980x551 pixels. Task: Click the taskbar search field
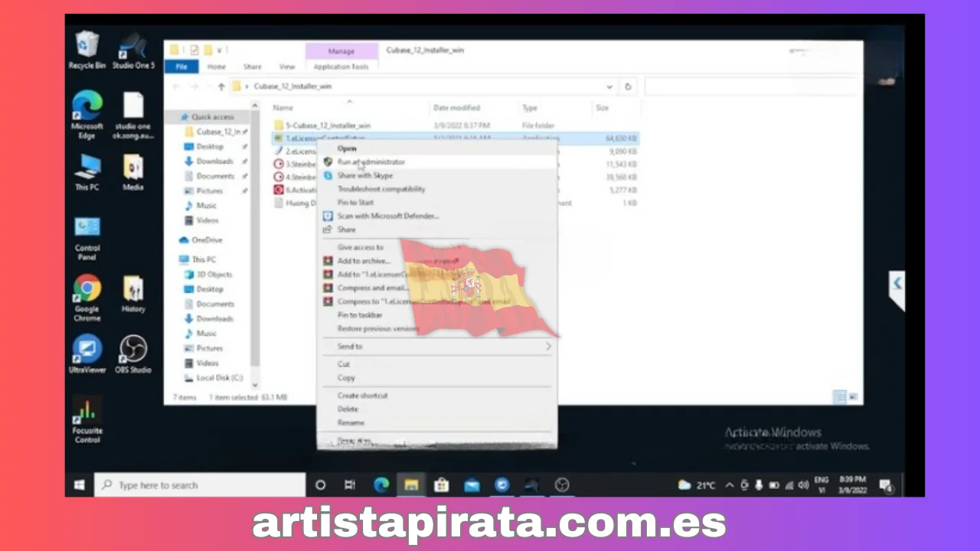198,485
